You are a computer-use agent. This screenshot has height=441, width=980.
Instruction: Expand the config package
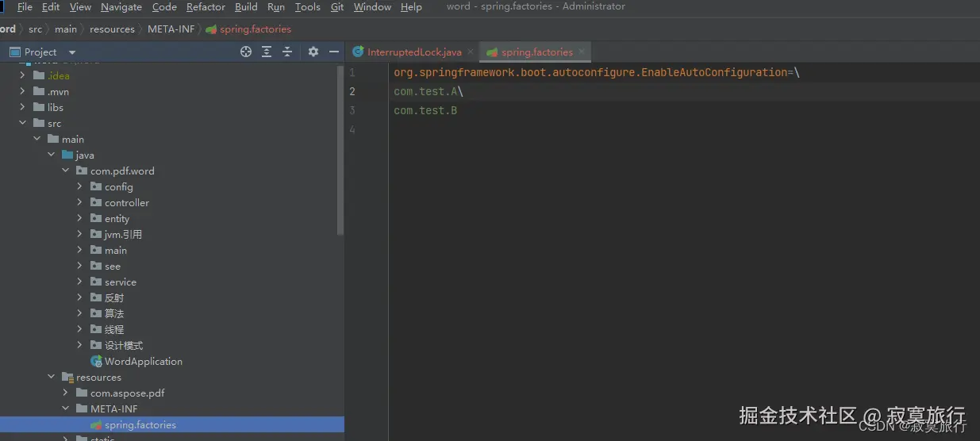(80, 186)
